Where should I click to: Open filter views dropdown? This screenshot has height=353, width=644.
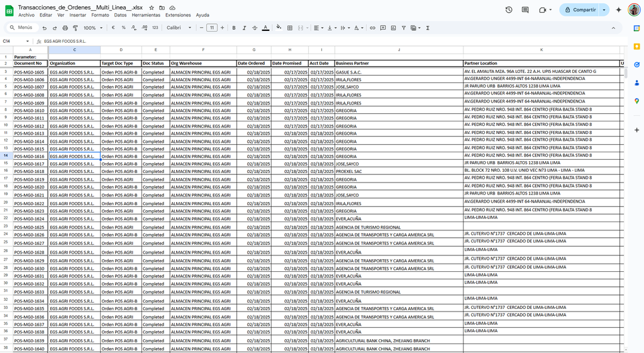pyautogui.click(x=416, y=28)
